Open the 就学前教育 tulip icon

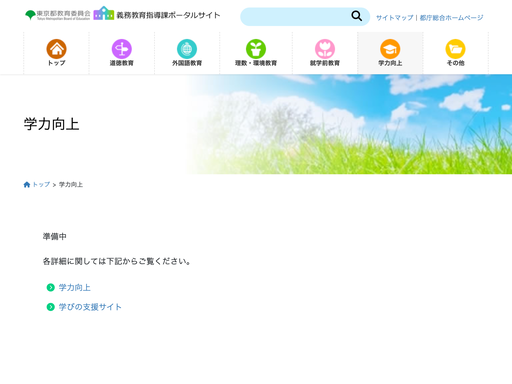pos(325,49)
